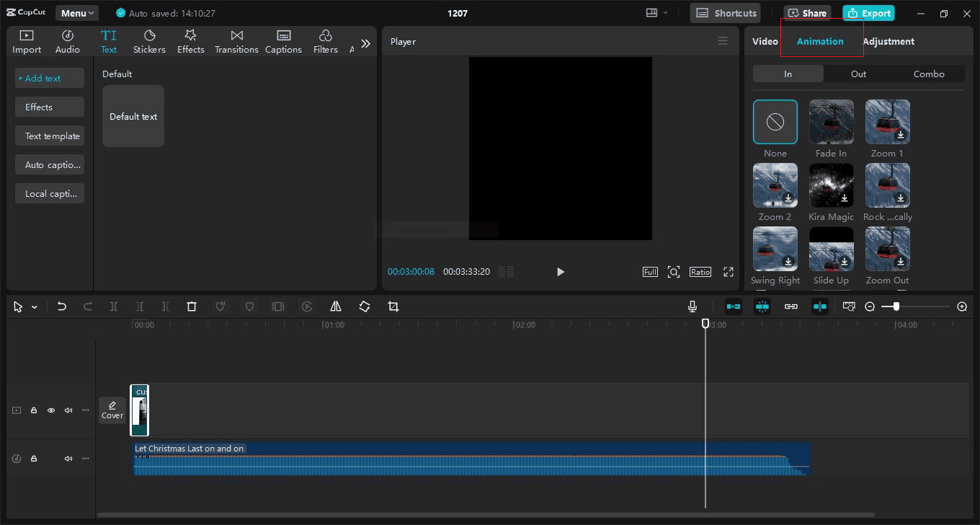This screenshot has height=525, width=980.
Task: Apply the Fade In animation
Action: pos(832,122)
